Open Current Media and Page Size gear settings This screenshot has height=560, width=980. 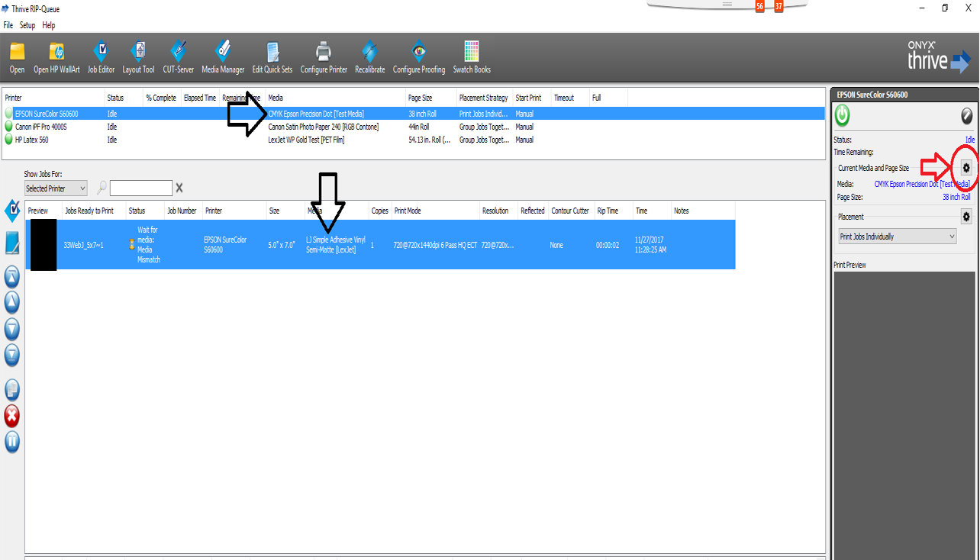coord(966,168)
